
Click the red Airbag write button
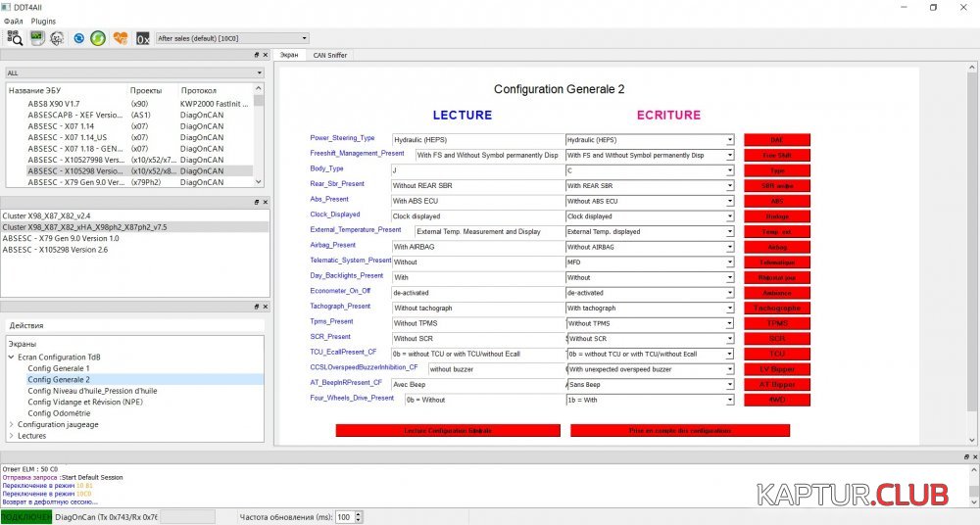(777, 247)
